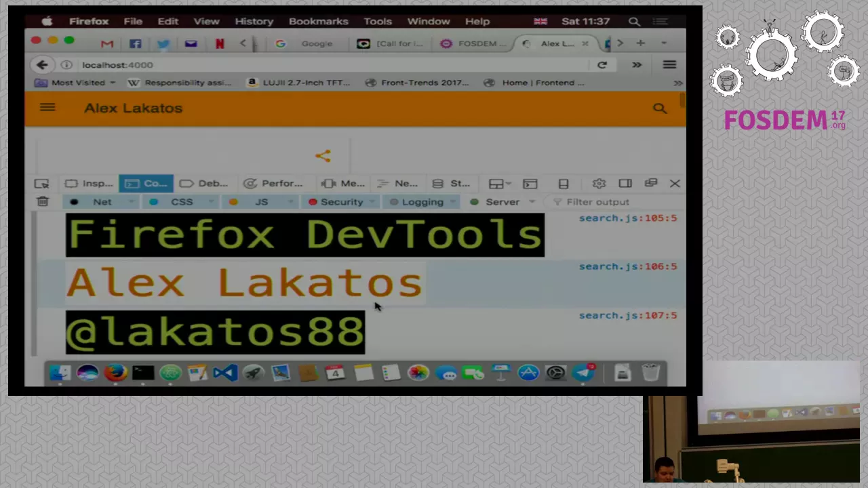Switch to the Storage DevTools tab
Viewport: 868px width, 488px height.
452,184
